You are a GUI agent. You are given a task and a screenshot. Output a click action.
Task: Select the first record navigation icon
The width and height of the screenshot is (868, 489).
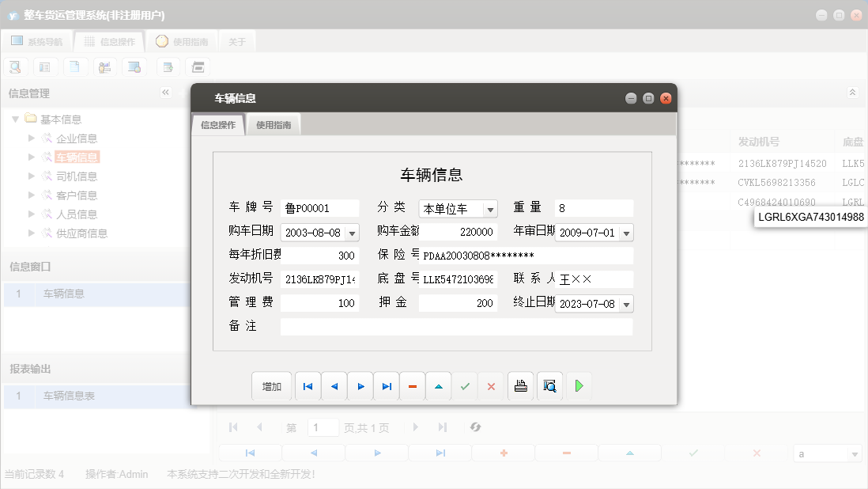click(x=308, y=385)
